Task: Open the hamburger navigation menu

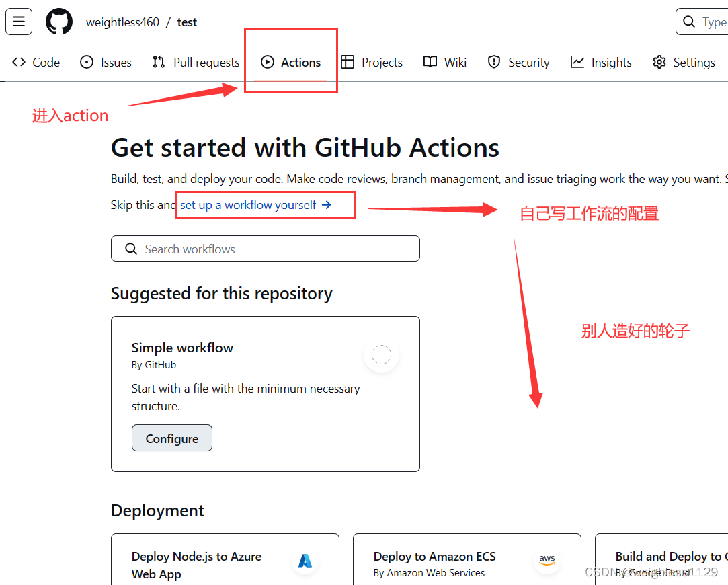Action: pos(19,22)
